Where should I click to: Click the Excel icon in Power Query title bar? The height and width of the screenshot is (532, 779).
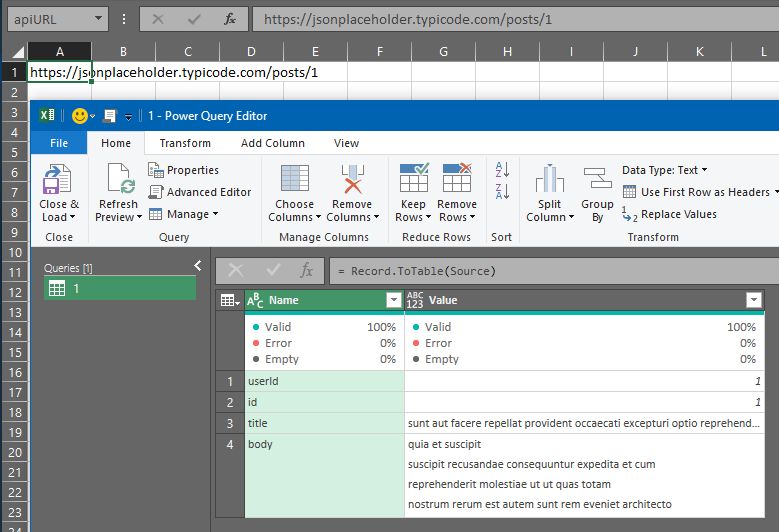coord(47,115)
